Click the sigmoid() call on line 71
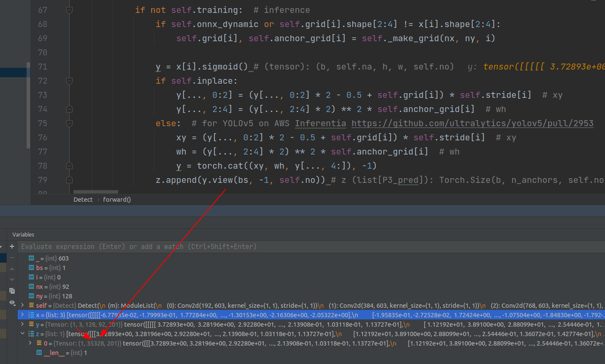The width and height of the screenshot is (605, 364). coord(225,67)
